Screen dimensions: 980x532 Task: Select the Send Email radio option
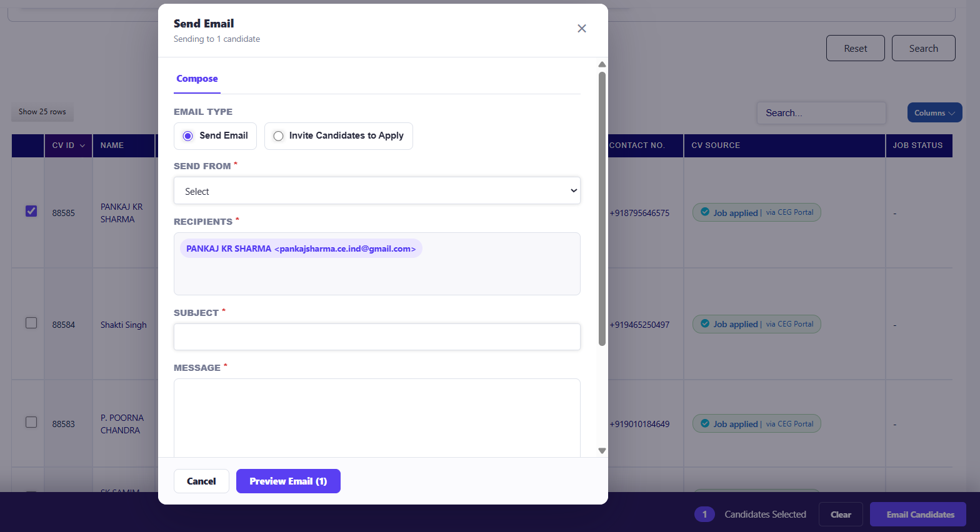188,136
